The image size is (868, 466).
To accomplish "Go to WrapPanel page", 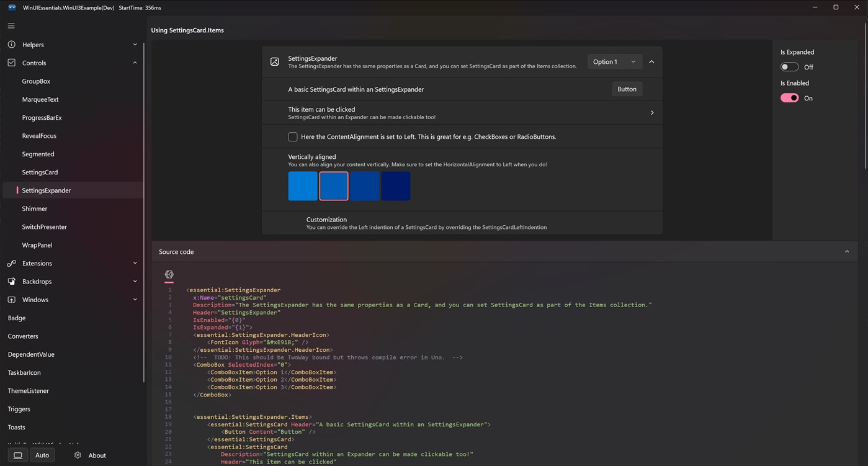I will point(73,245).
